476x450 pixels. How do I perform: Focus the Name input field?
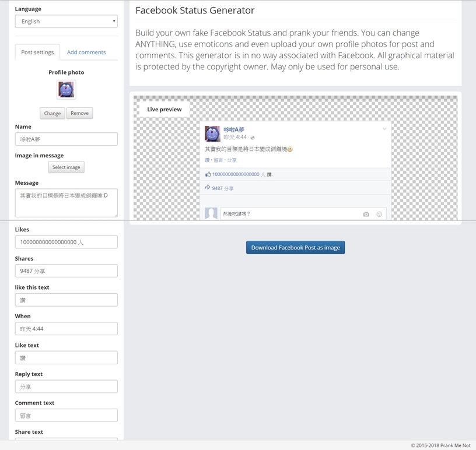click(x=66, y=139)
